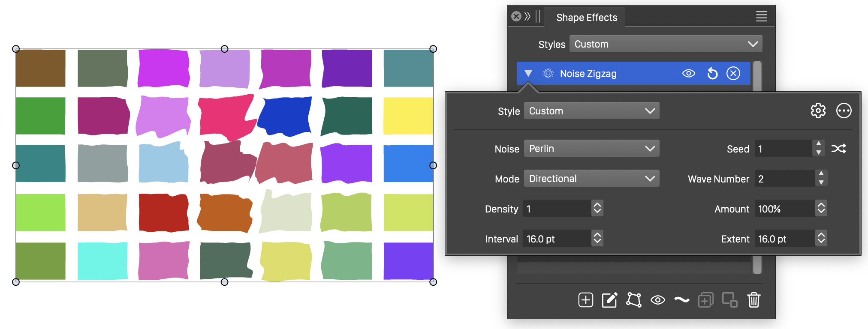The width and height of the screenshot is (868, 329).
Task: Click the wave shape icon in bottom toolbar
Action: 681,300
